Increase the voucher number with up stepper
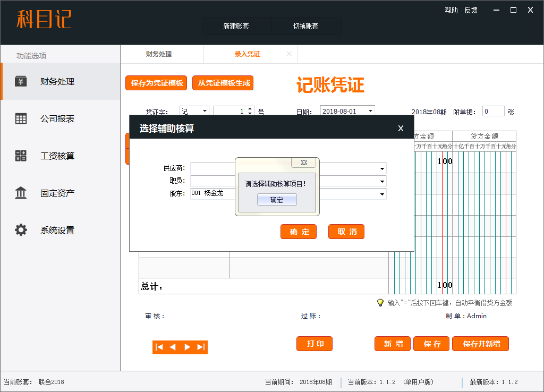The image size is (544, 392). pyautogui.click(x=250, y=109)
